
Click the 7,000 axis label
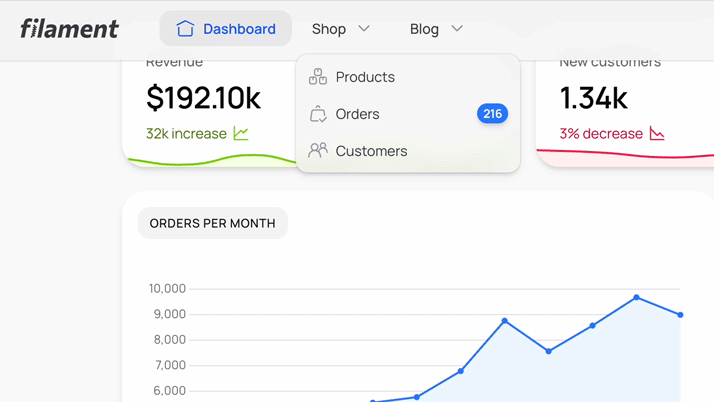(169, 365)
